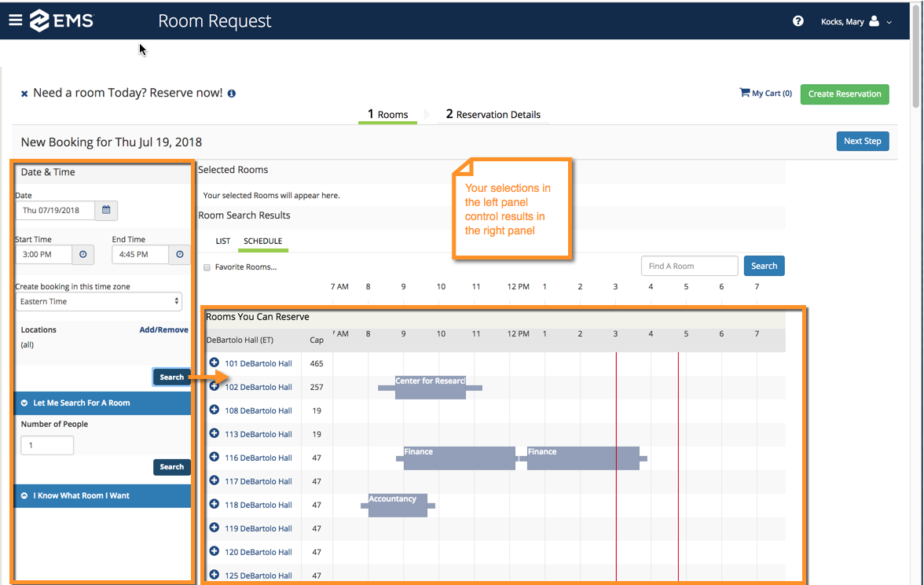This screenshot has width=924, height=585.
Task: Click the Find A Room text field
Action: click(689, 266)
